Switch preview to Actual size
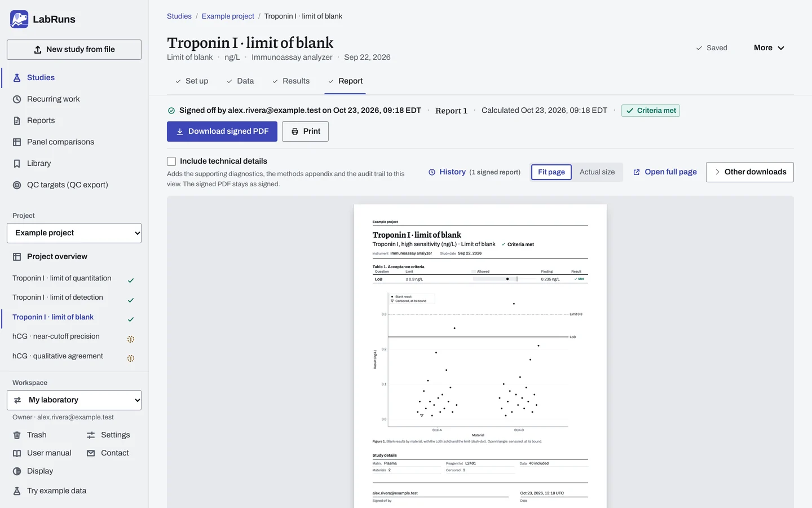The image size is (812, 508). (597, 172)
